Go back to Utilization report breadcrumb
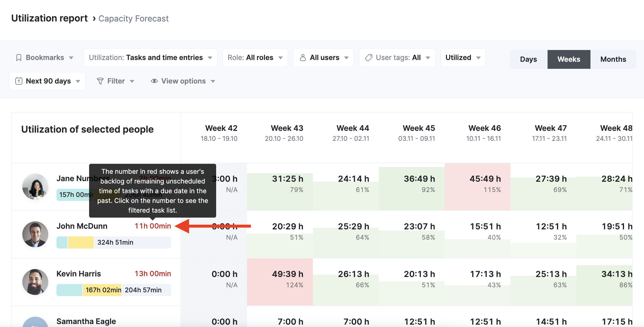This screenshot has width=644, height=327. 49,18
